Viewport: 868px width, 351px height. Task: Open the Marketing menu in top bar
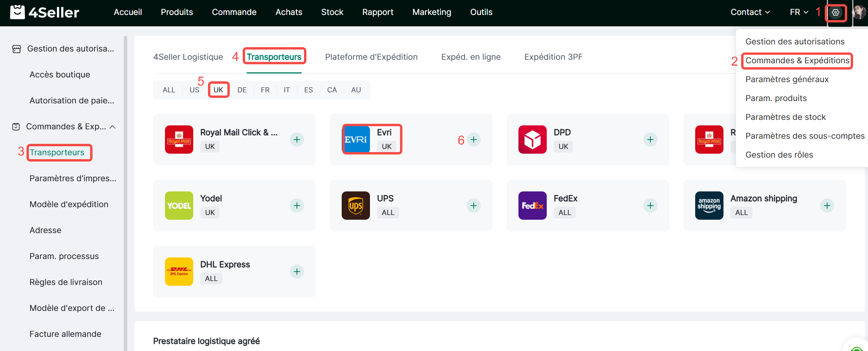click(432, 12)
